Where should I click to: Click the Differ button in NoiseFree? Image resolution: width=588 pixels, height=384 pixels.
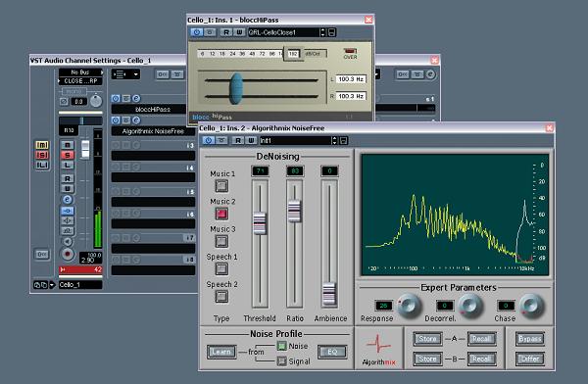pos(530,359)
